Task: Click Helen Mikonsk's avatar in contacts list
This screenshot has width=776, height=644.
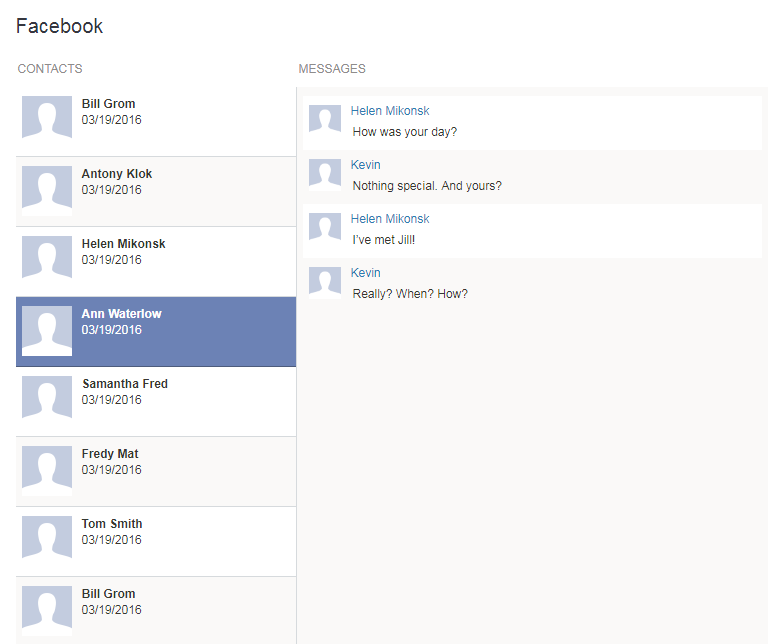Action: (x=47, y=261)
